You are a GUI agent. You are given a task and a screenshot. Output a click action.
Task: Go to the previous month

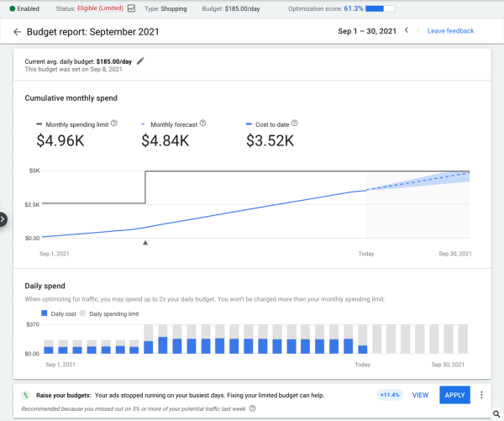407,31
